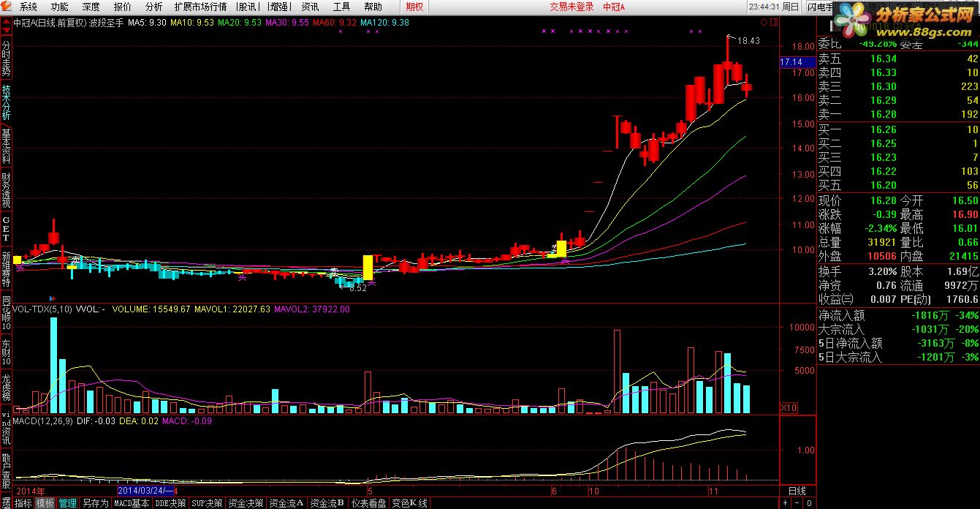
Task: Open the 增强 menu
Action: (x=278, y=7)
